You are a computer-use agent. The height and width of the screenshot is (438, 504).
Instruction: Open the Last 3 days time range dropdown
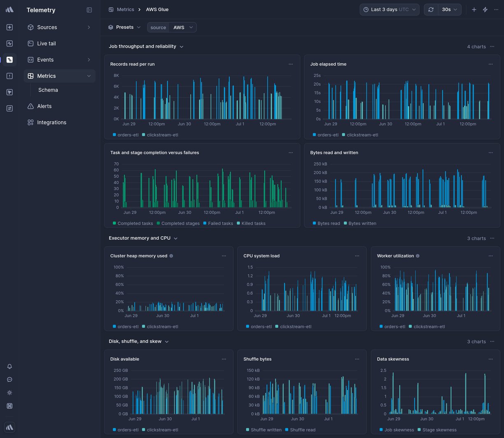pyautogui.click(x=390, y=9)
